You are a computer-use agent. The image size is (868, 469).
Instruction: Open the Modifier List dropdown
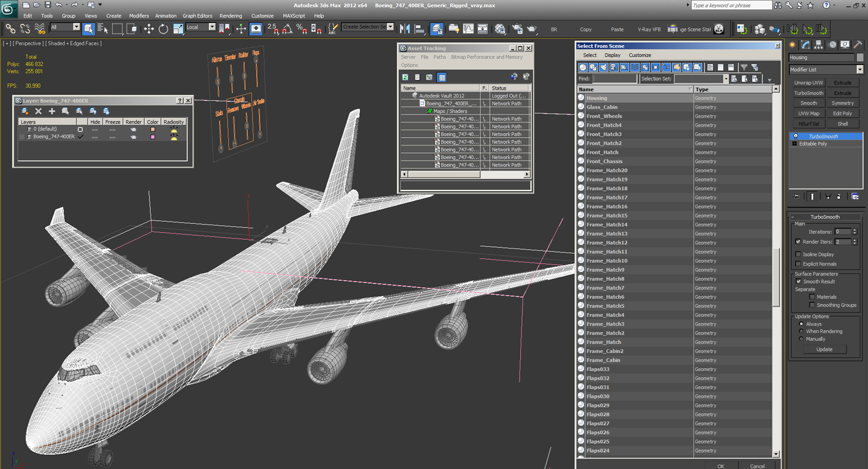click(860, 69)
